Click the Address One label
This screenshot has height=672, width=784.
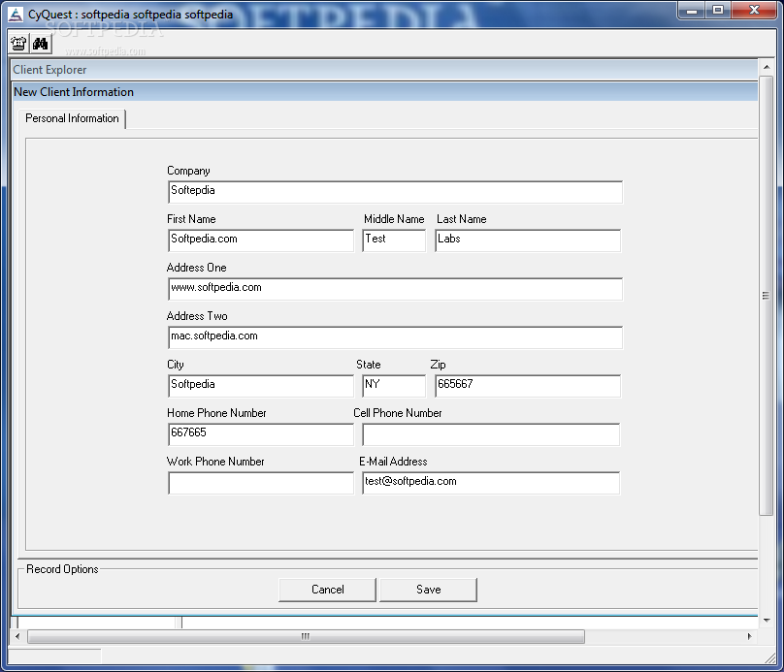(197, 268)
